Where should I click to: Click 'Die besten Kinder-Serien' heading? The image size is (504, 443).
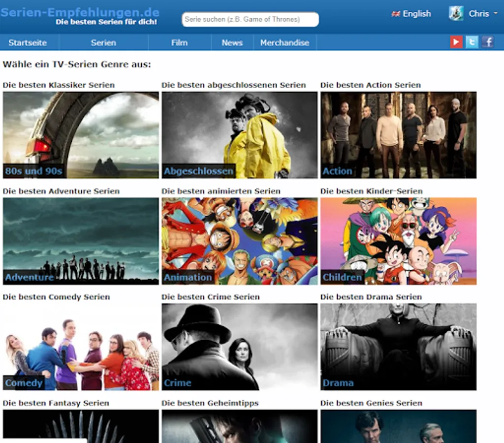[372, 191]
